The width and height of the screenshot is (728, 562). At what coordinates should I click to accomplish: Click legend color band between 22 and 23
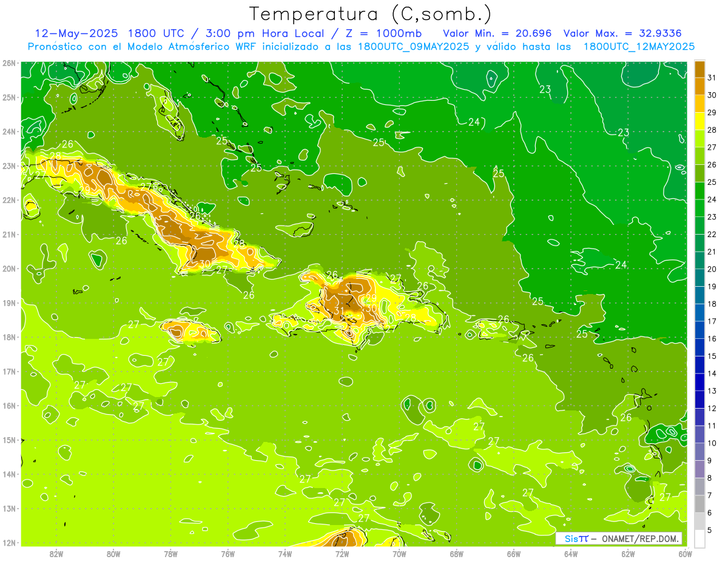pos(699,226)
